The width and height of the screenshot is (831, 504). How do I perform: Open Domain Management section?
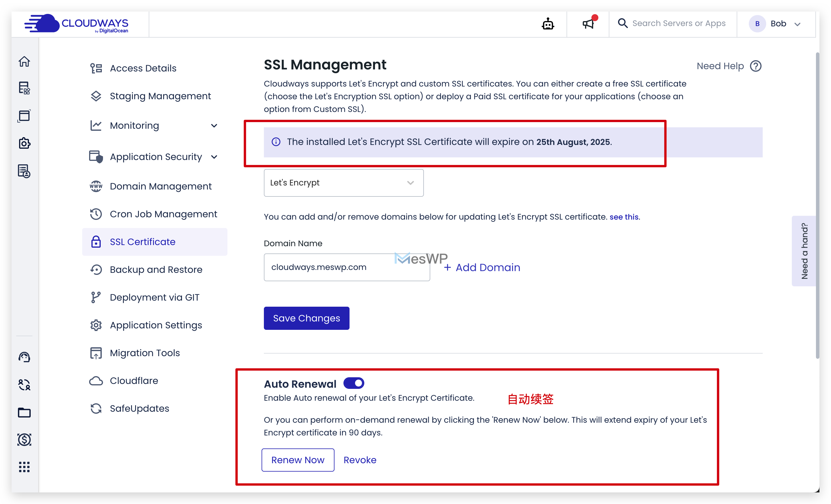tap(155, 186)
